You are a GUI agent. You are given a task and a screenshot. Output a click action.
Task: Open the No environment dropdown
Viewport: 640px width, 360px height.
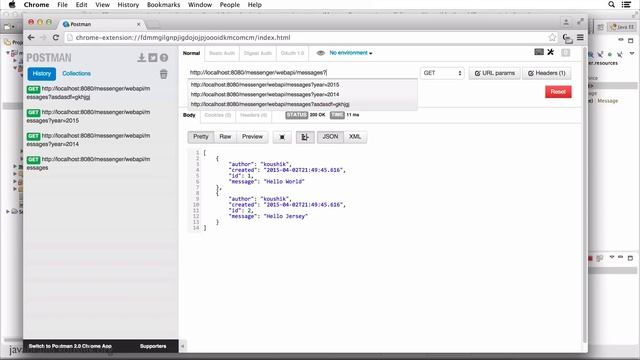[x=351, y=53]
